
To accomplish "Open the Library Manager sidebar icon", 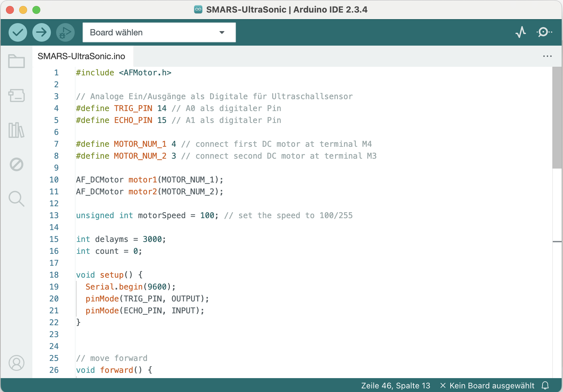I will click(x=17, y=130).
